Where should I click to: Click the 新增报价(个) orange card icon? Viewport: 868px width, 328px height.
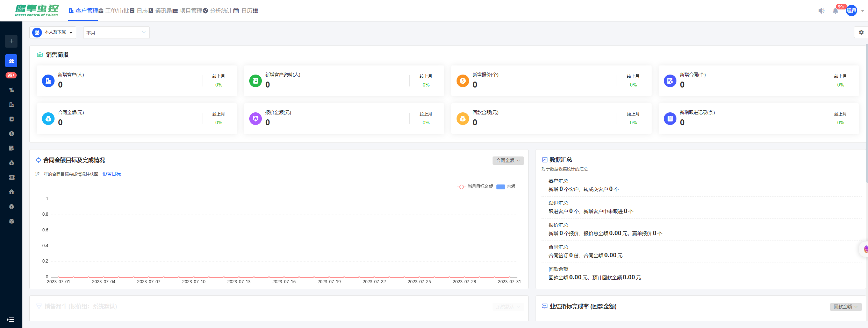coord(463,81)
